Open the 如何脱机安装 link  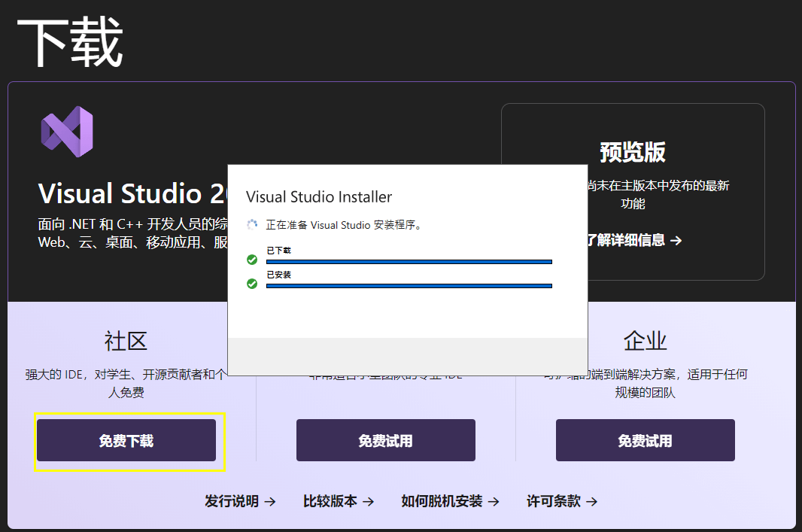(450, 501)
